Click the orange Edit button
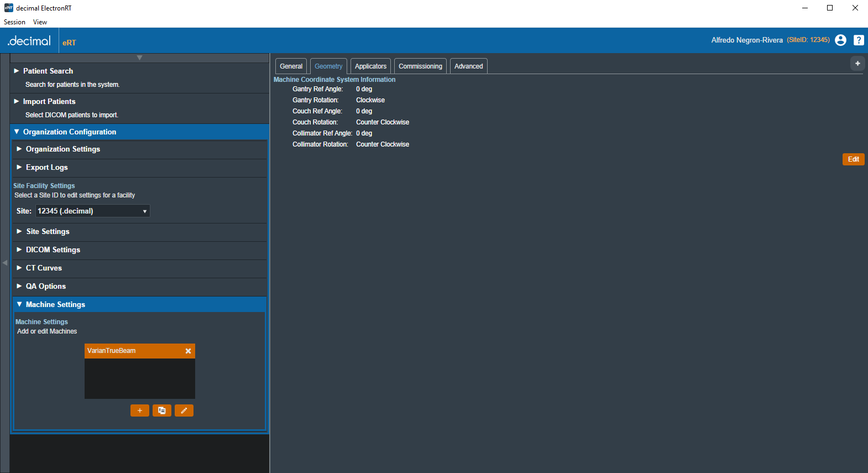The image size is (868, 473). [x=853, y=159]
